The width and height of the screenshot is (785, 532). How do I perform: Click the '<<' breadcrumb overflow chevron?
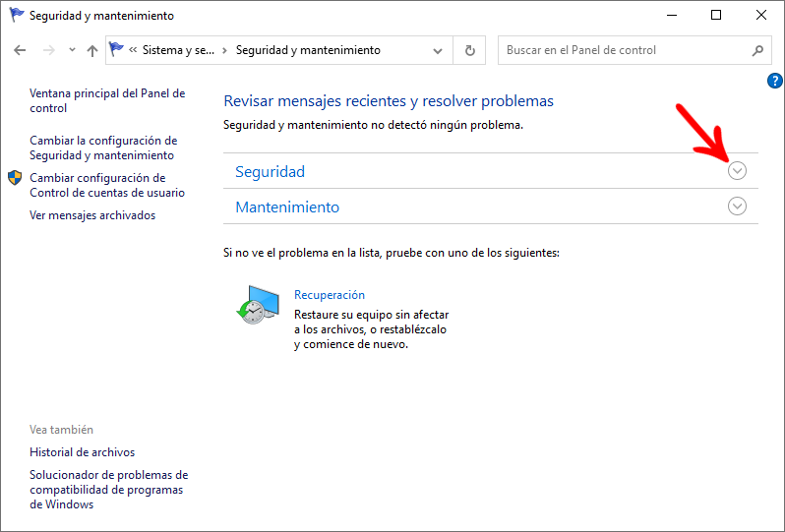point(133,49)
